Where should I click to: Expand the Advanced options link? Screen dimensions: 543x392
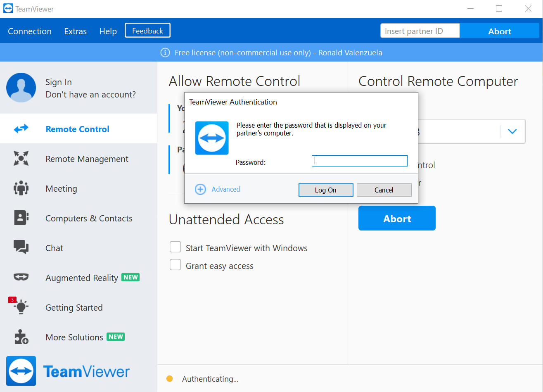click(226, 189)
